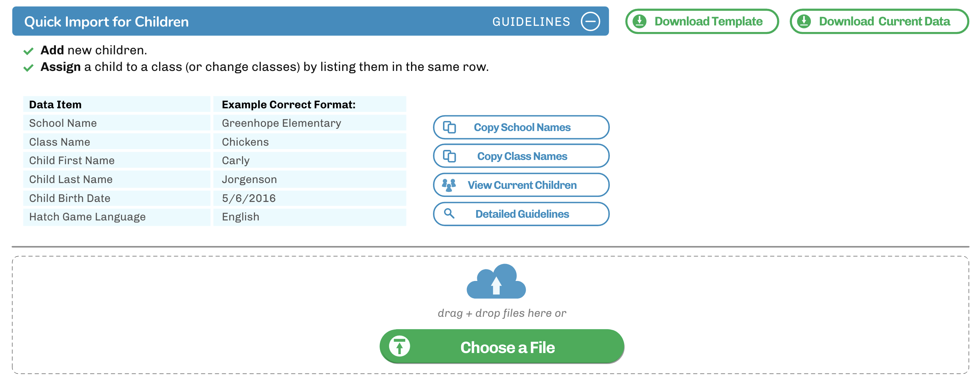Viewport: 980px width, 390px height.
Task: Click the people icon for current children
Action: 449,185
